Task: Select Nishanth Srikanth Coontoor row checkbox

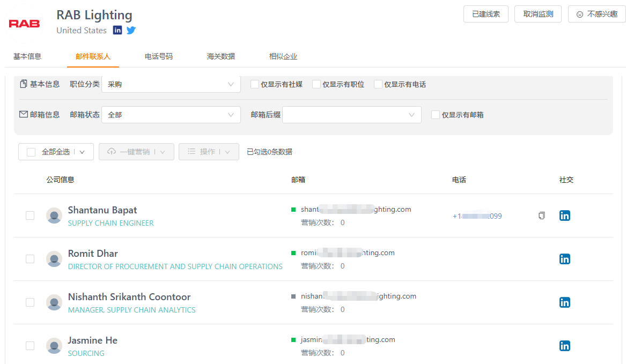Action: point(30,302)
